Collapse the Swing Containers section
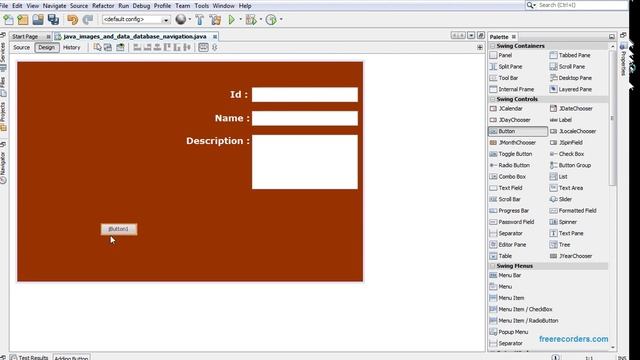Screen dimensions: 640x360 tap(492, 46)
